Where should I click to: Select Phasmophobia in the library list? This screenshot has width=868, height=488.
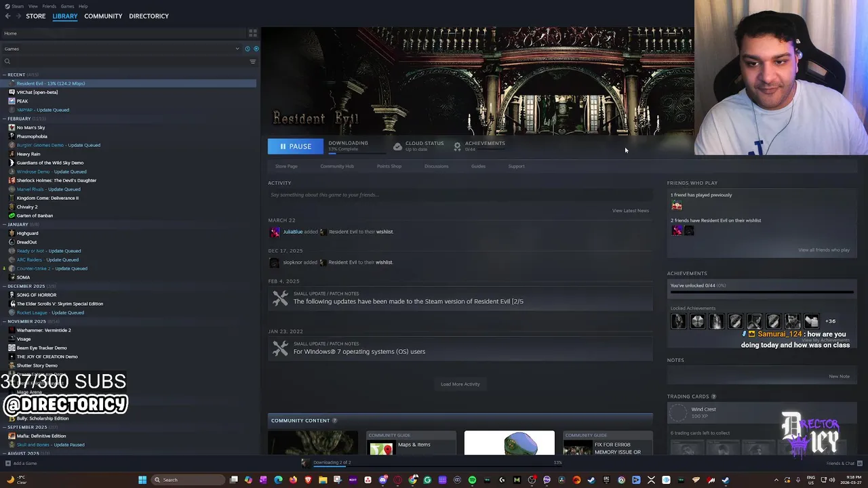[32, 136]
